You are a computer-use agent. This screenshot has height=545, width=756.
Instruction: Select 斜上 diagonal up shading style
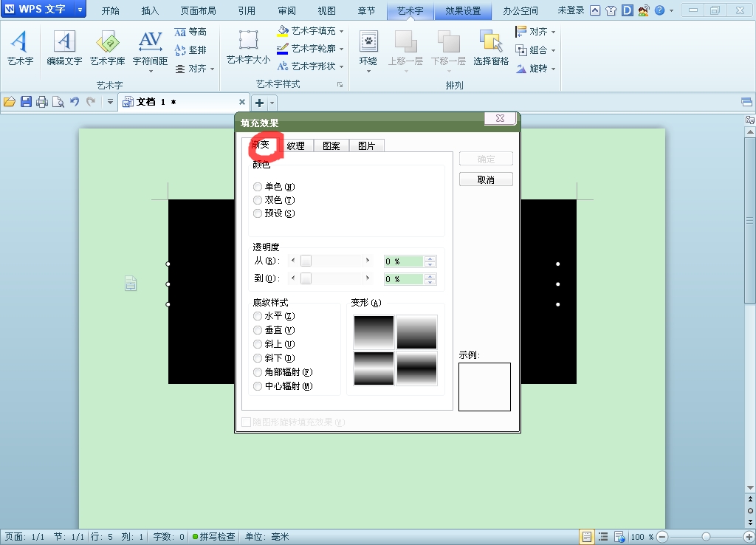(258, 344)
